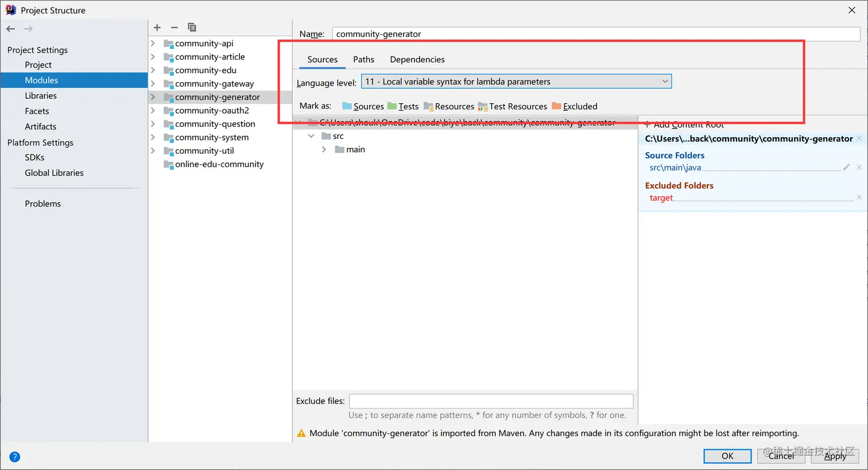Select the online-edu-community module
Image resolution: width=868 pixels, height=470 pixels.
click(219, 164)
